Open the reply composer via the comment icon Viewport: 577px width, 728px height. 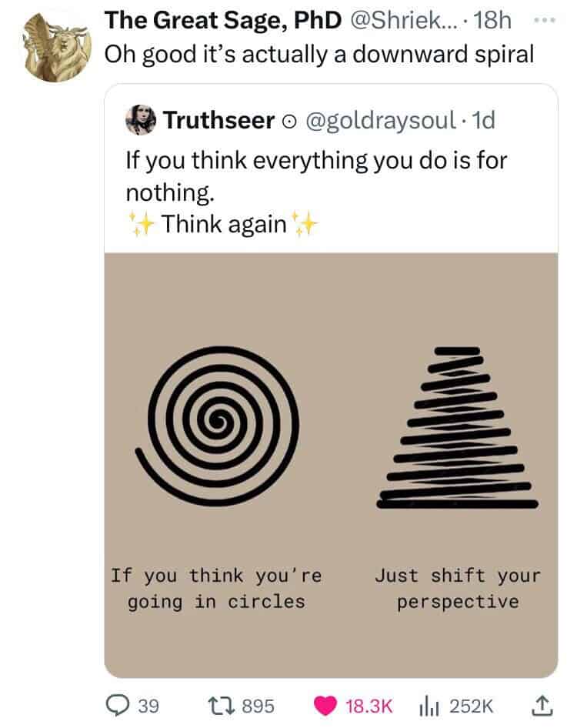118,704
